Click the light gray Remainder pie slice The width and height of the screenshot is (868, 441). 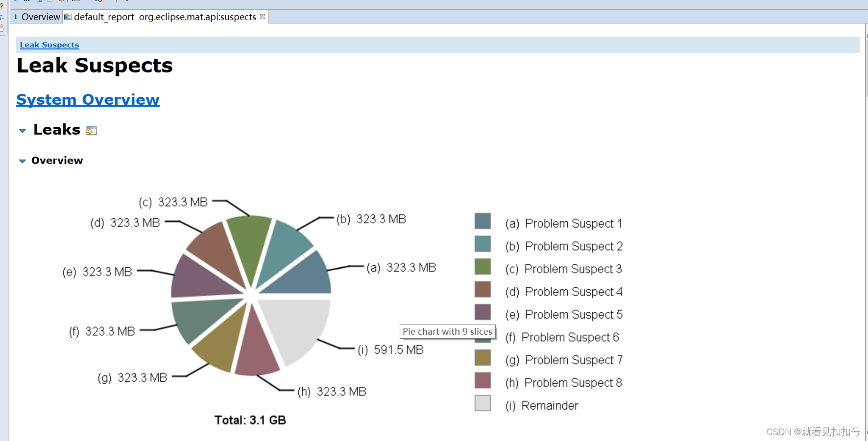(301, 325)
